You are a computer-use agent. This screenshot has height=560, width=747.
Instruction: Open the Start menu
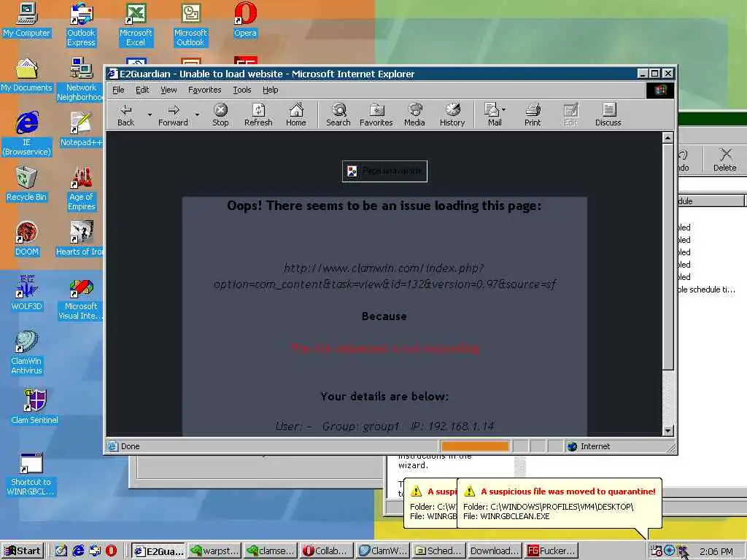[x=23, y=551]
